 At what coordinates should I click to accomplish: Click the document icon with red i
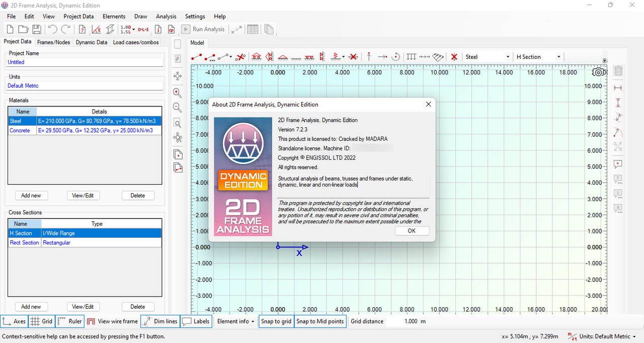[x=158, y=29]
